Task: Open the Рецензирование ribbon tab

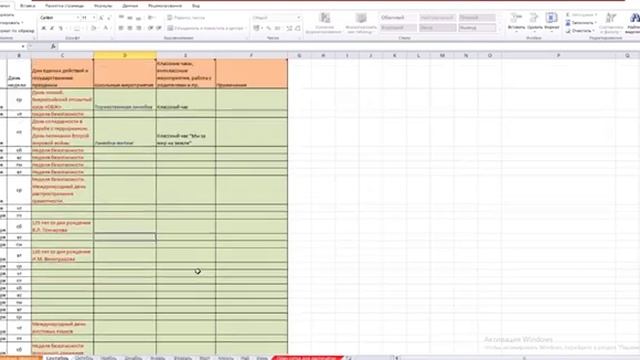Action: (x=165, y=6)
